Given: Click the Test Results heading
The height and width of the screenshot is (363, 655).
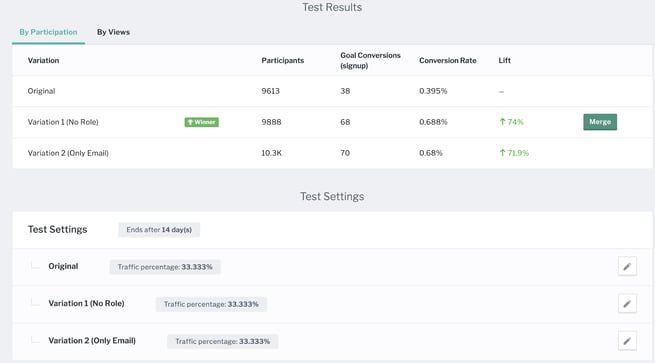Looking at the screenshot, I should tap(332, 8).
